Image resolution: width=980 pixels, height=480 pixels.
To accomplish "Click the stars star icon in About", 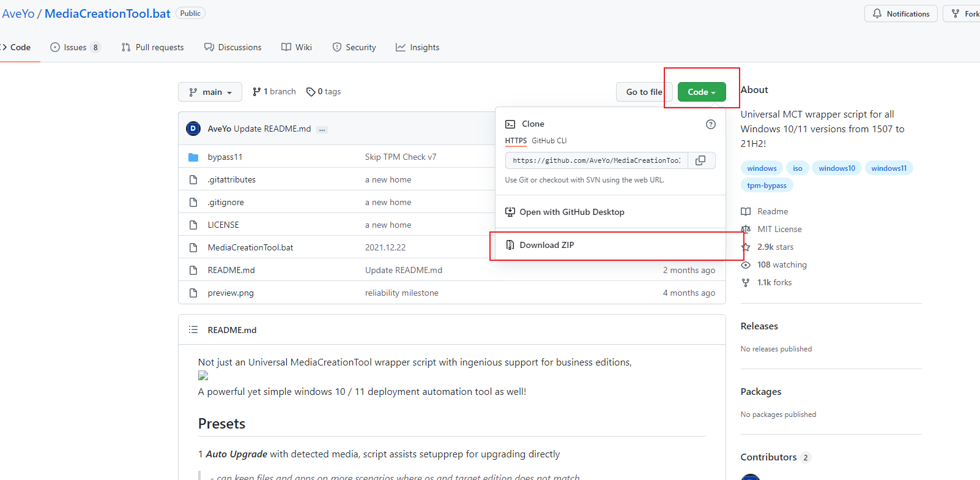I will click(746, 247).
